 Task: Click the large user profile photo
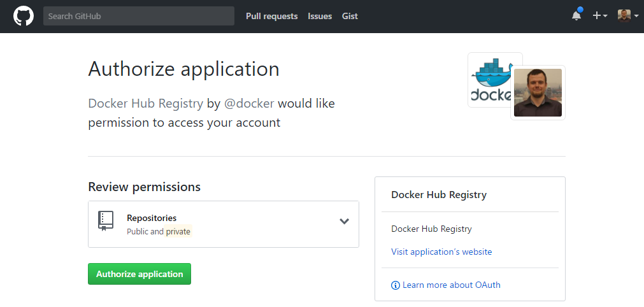(x=538, y=93)
